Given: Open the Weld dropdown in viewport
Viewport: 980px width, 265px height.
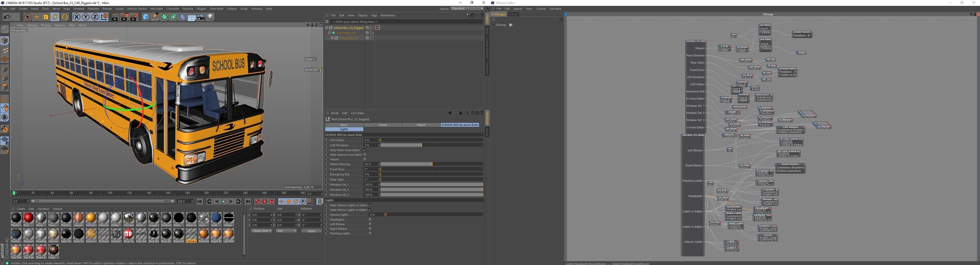Looking at the screenshot, I should (x=310, y=59).
